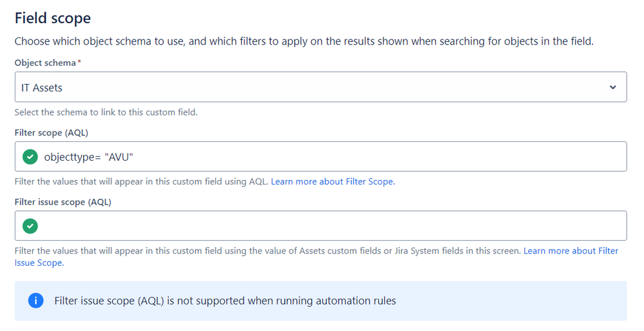This screenshot has width=644, height=331.
Task: Open the IT Assets schema selector
Action: (x=321, y=87)
